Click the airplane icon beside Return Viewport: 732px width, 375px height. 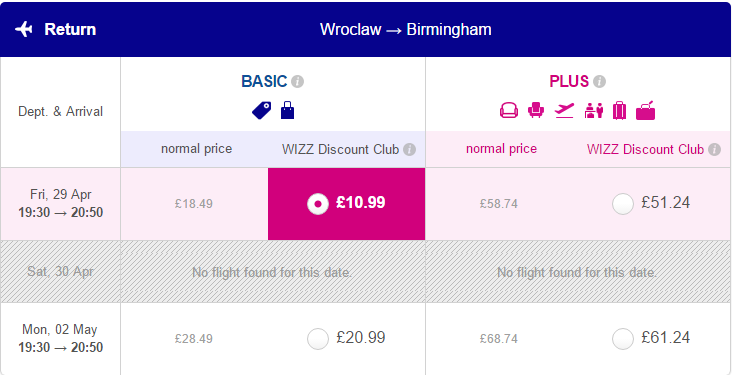[23, 29]
